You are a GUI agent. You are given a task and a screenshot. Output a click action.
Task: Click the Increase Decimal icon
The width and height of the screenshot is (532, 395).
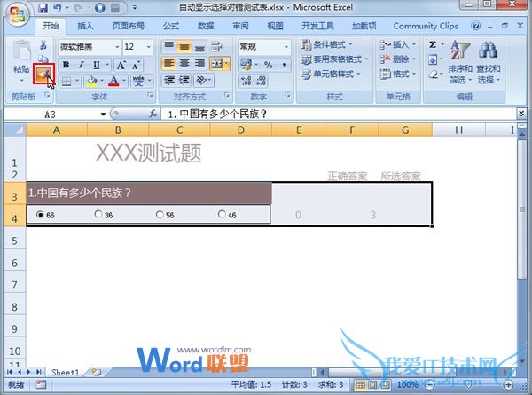click(246, 81)
